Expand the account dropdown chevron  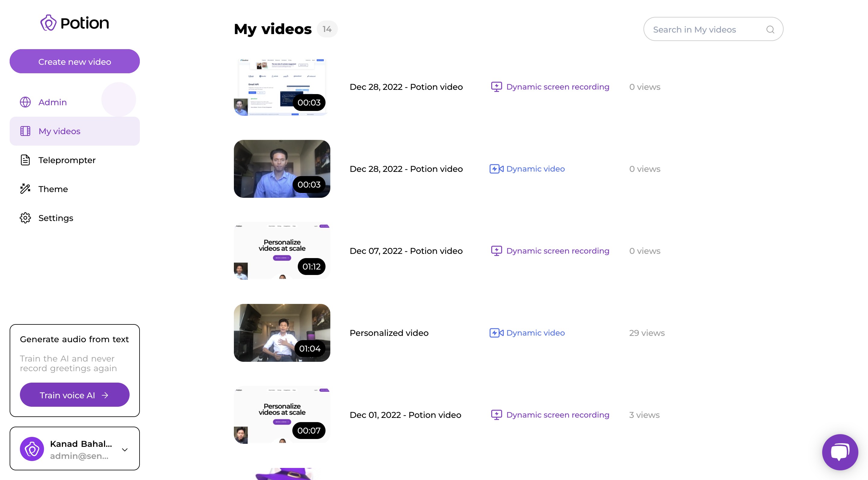(x=125, y=450)
